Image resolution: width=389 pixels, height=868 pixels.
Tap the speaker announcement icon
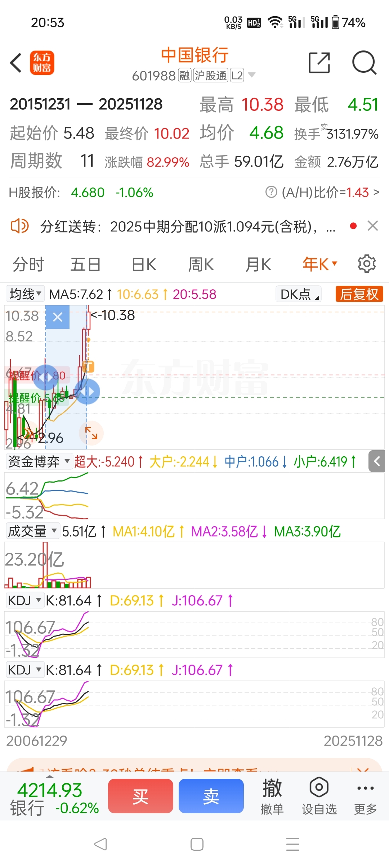pyautogui.click(x=19, y=226)
